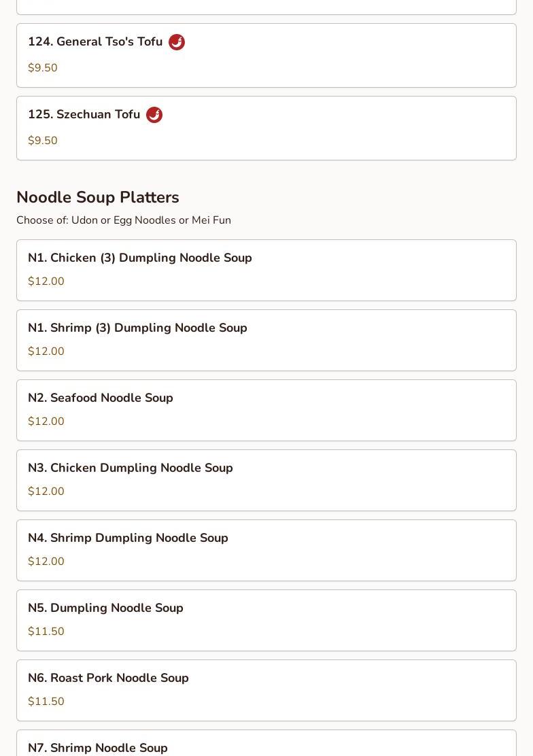This screenshot has width=533, height=756.
Task: Choose N1. Chicken (3) Dumpling Noodle Soup
Action: coord(140,258)
